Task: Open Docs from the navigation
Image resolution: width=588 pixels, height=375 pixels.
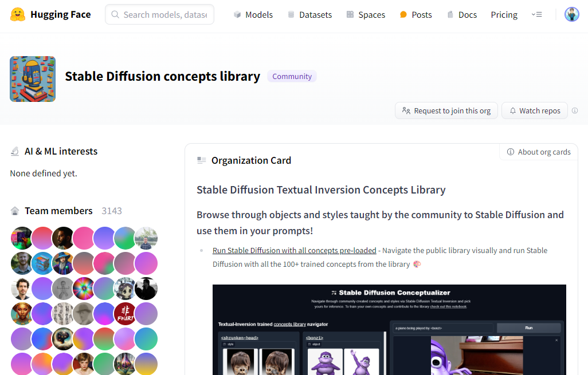Action: coord(462,15)
